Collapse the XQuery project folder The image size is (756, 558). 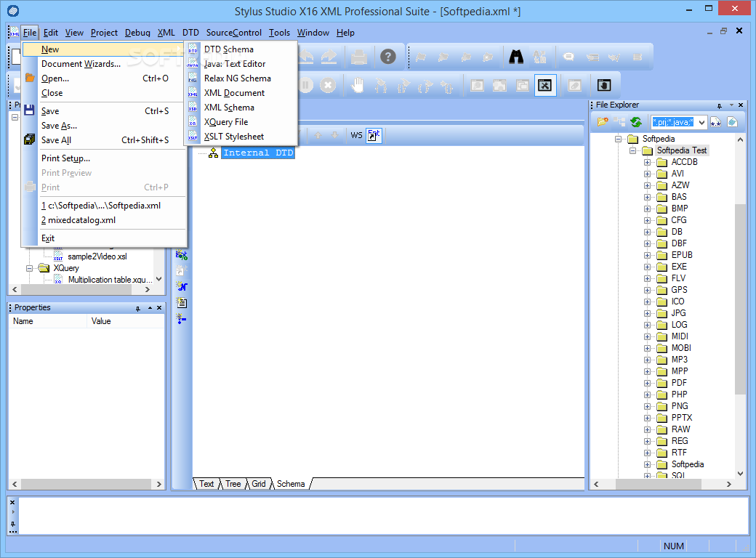click(x=29, y=268)
